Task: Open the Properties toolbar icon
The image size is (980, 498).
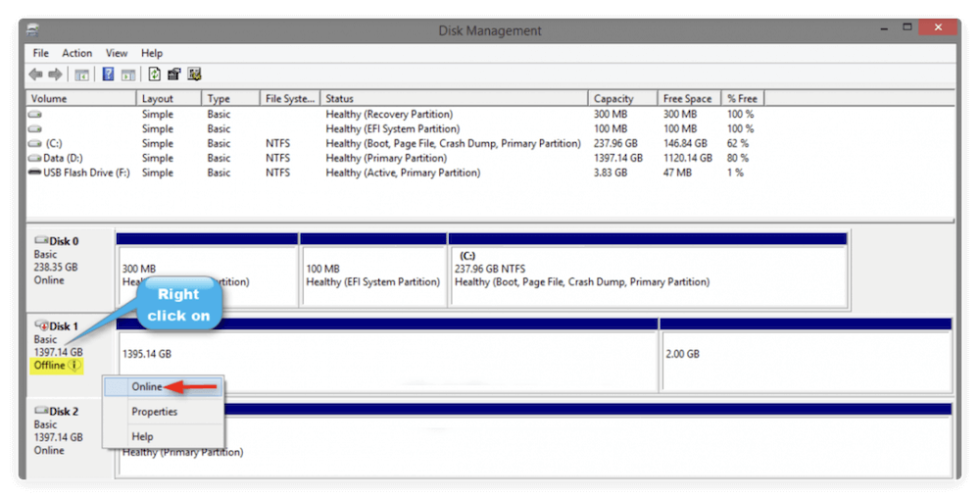Action: [x=173, y=75]
